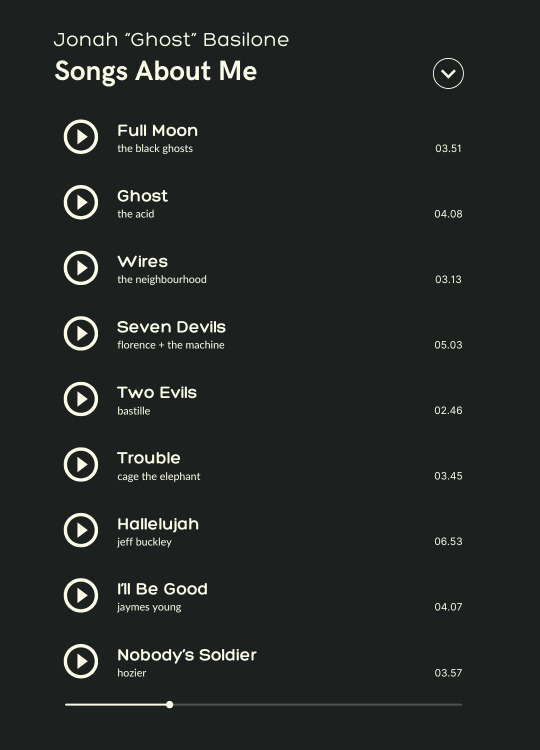
Task: Start playing Wires track
Action: 81,268
